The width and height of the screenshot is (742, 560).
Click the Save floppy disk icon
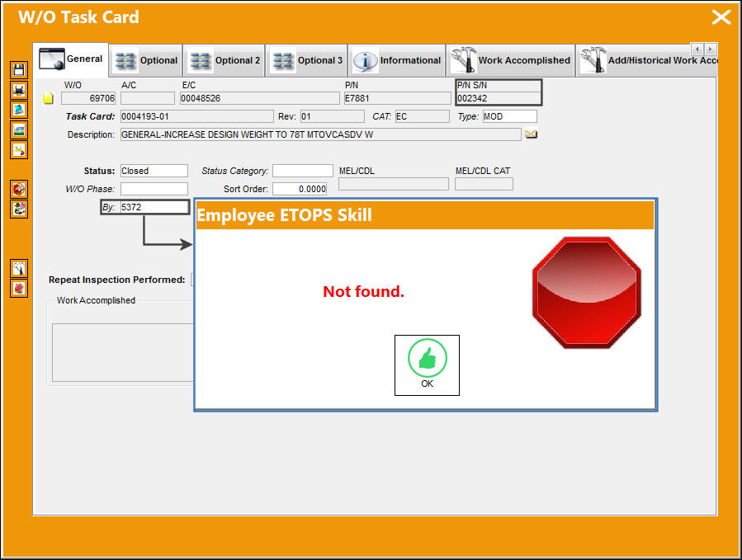pos(19,70)
